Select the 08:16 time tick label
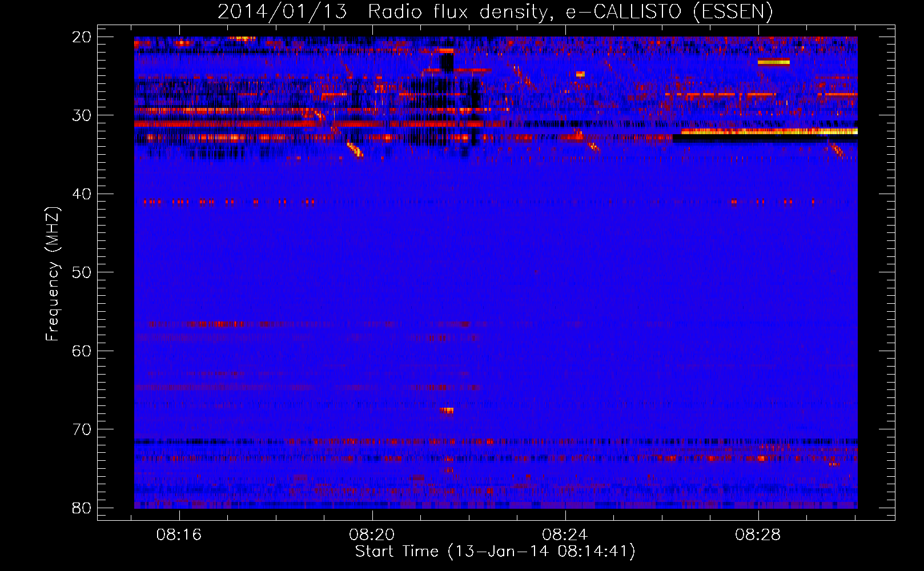The height and width of the screenshot is (571, 924). pyautogui.click(x=179, y=535)
